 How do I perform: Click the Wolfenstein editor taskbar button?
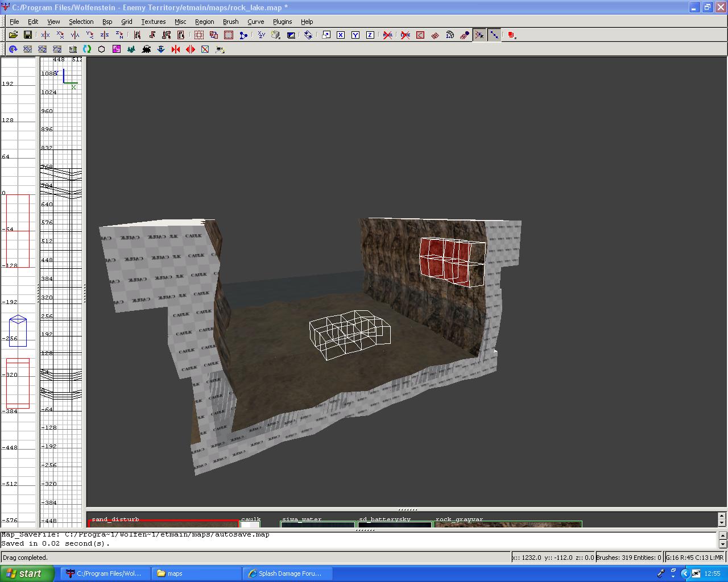tap(106, 573)
